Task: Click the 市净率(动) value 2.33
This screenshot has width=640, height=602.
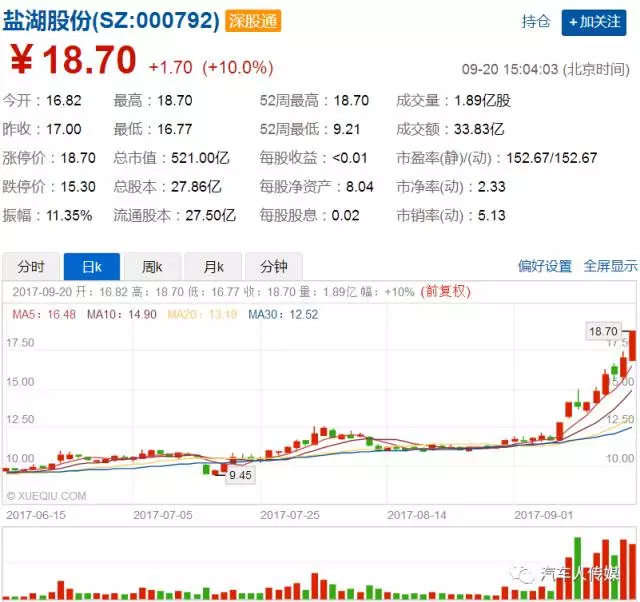Action: pyautogui.click(x=491, y=187)
